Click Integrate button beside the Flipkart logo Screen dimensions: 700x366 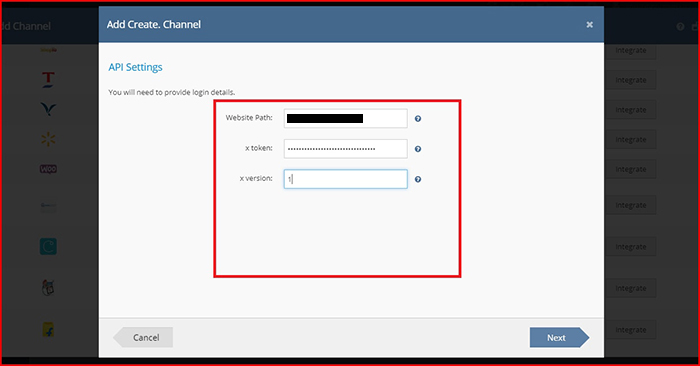630,330
